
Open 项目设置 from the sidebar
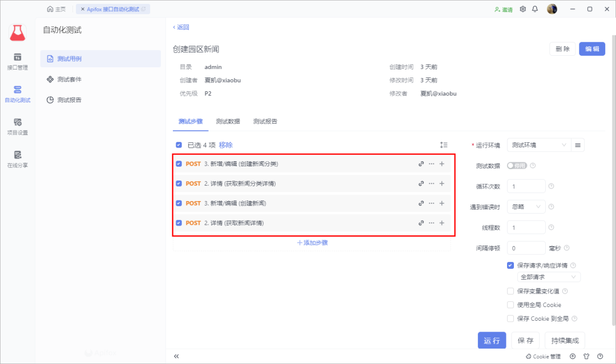[x=18, y=126]
